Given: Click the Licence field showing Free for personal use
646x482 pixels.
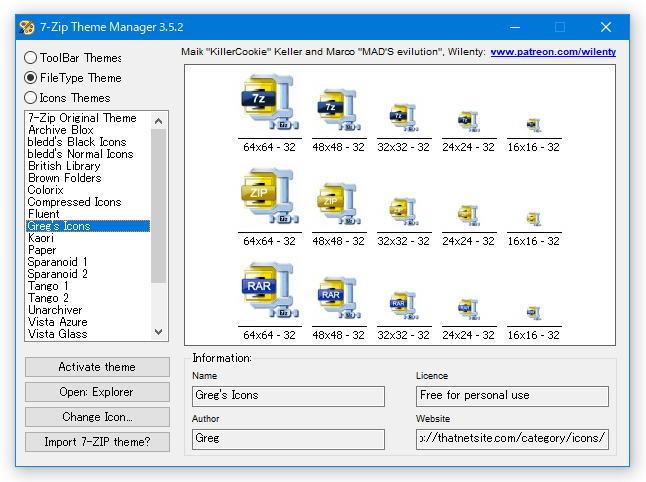Looking at the screenshot, I should (512, 396).
